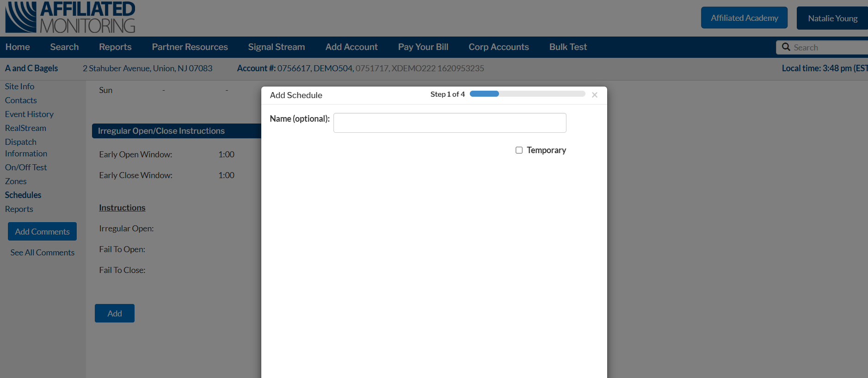Close the Add Schedule dialog
Screen dimensions: 868x378
[x=594, y=95]
